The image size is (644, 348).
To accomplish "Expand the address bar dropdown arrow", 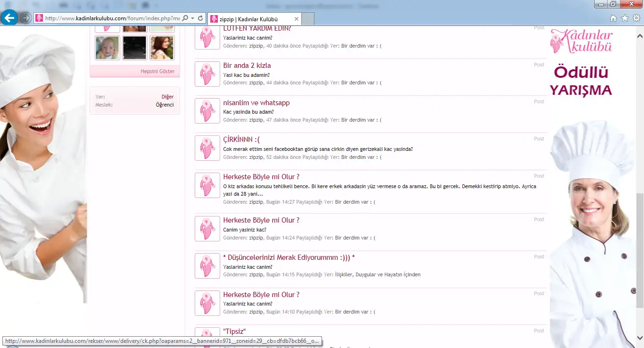I will pyautogui.click(x=193, y=18).
